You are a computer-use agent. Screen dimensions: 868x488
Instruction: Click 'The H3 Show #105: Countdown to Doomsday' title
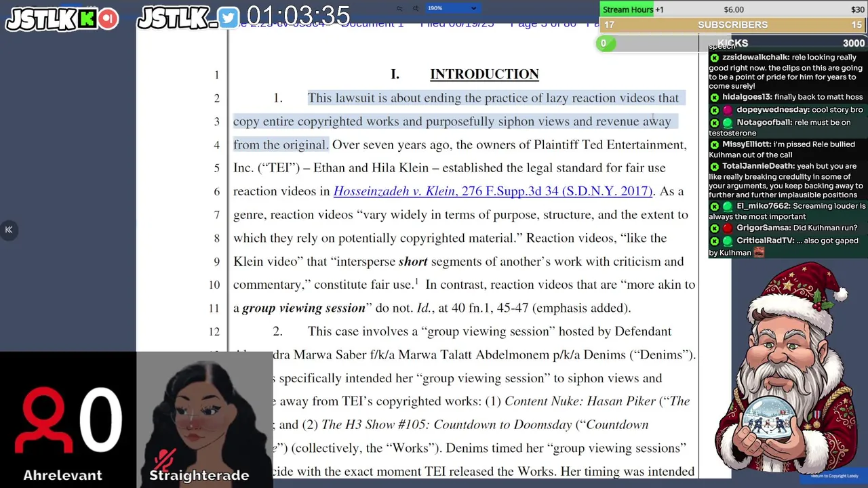(446, 425)
